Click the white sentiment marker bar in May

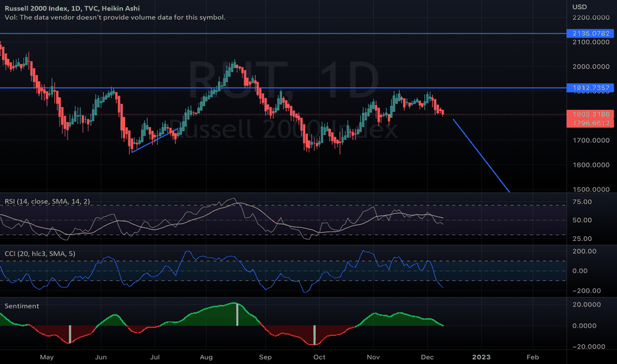coord(70,334)
